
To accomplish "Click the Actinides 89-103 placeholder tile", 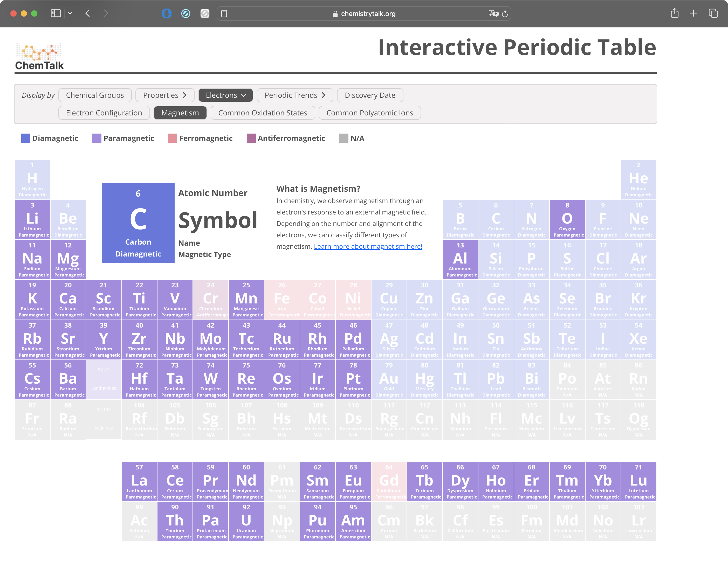I will [103, 419].
